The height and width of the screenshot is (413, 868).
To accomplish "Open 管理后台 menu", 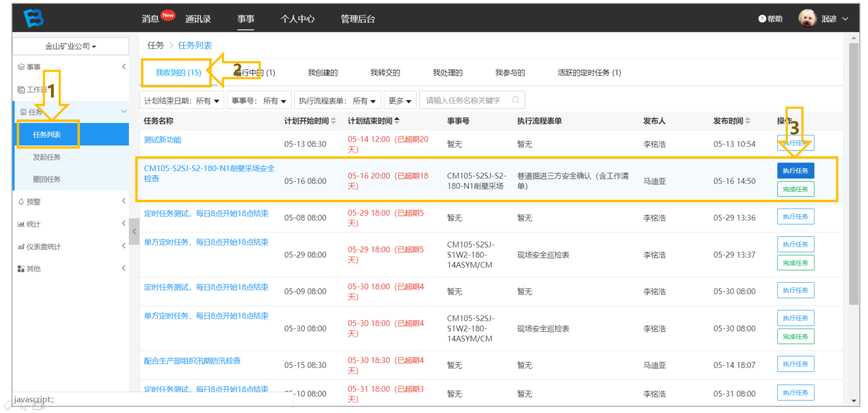I will 358,19.
